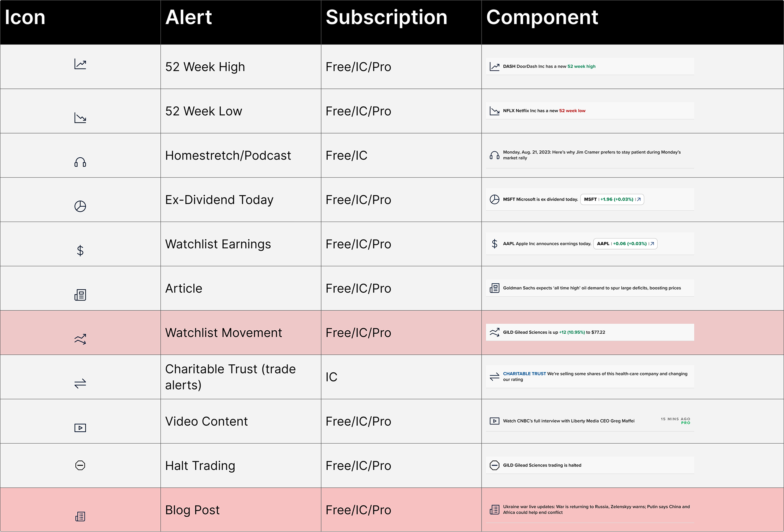
Task: Open the Goldman Sachs oil demand article
Action: coord(590,288)
